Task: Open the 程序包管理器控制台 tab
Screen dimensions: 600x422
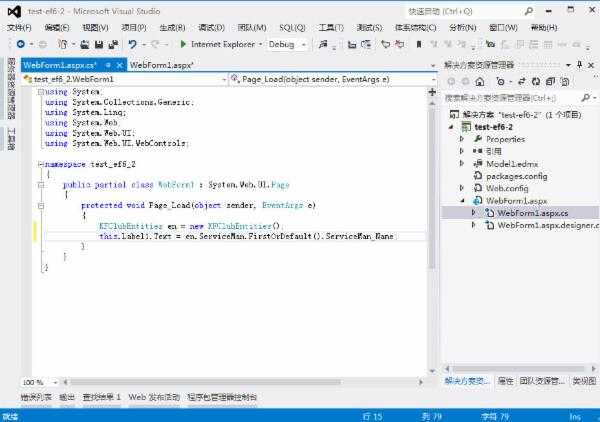Action: pyautogui.click(x=222, y=397)
